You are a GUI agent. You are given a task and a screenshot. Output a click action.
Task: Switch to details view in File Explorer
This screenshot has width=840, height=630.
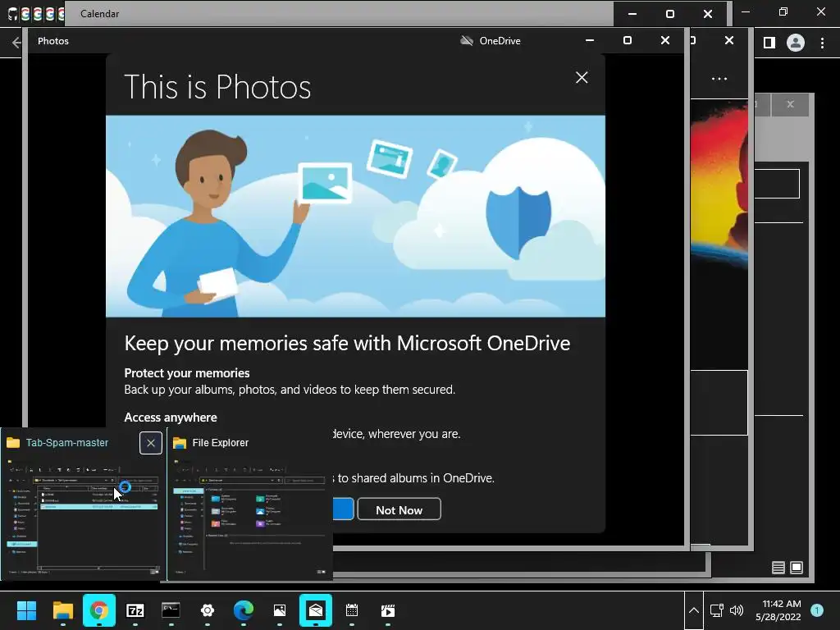(x=778, y=568)
